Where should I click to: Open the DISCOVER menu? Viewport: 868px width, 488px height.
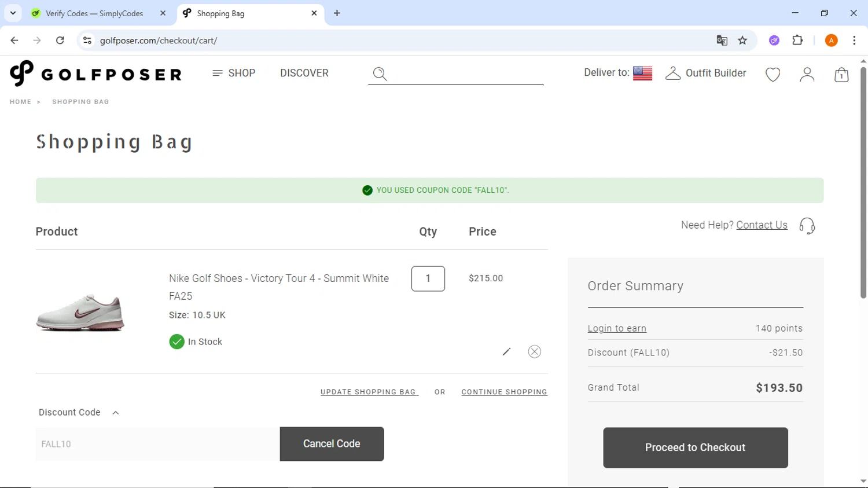[x=304, y=73]
